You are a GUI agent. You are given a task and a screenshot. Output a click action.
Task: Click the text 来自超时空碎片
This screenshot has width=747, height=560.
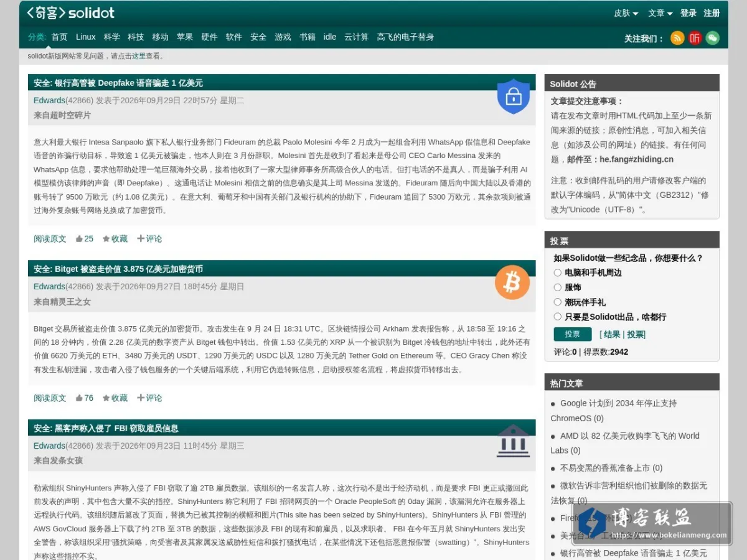62,116
